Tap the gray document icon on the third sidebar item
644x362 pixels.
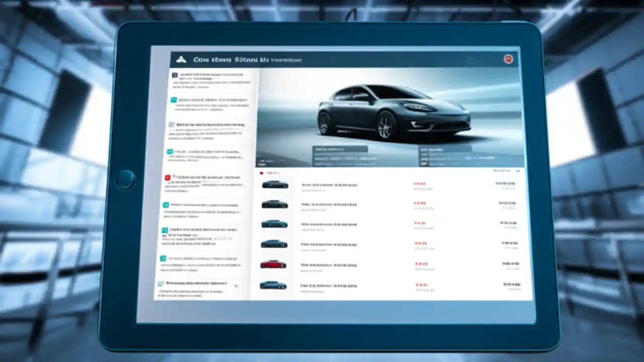(173, 124)
